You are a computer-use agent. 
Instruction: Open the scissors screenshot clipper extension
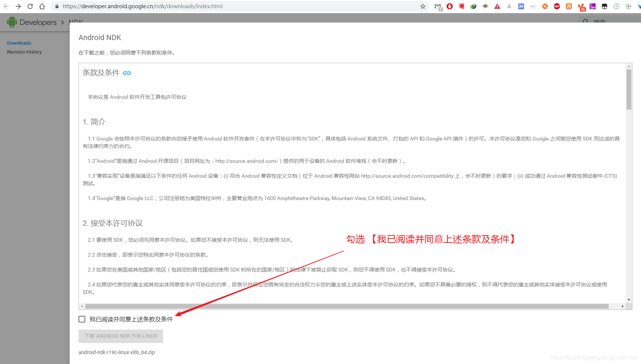[x=628, y=6]
